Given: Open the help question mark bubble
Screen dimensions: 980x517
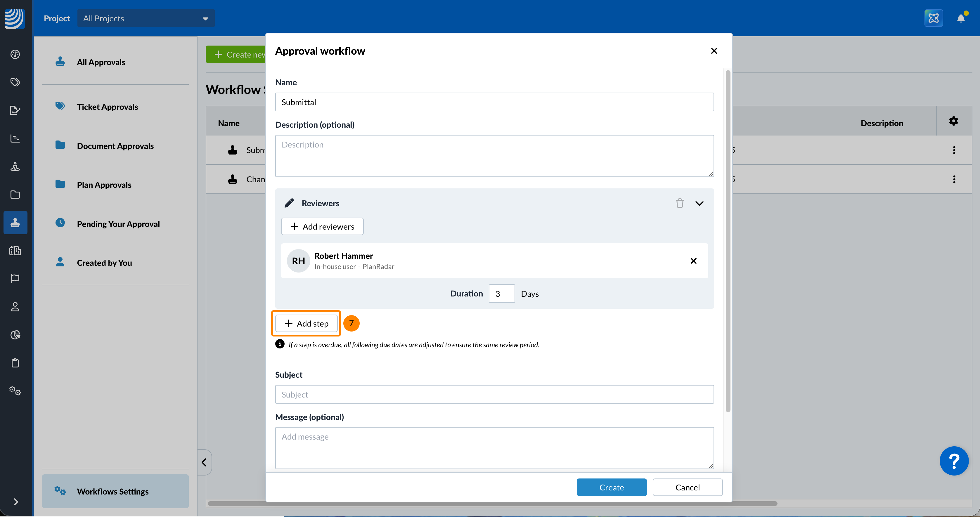Looking at the screenshot, I should pyautogui.click(x=954, y=461).
